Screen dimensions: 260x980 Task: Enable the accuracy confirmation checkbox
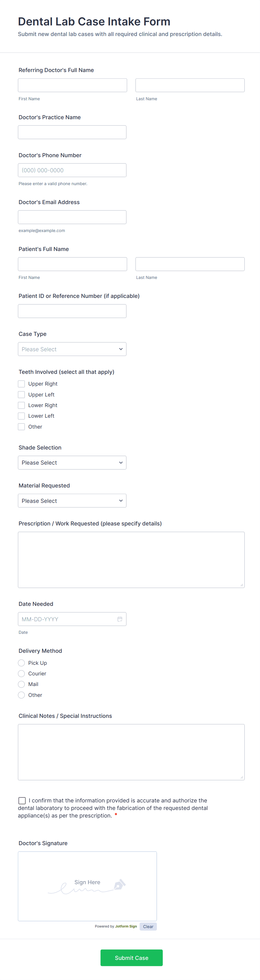22,800
